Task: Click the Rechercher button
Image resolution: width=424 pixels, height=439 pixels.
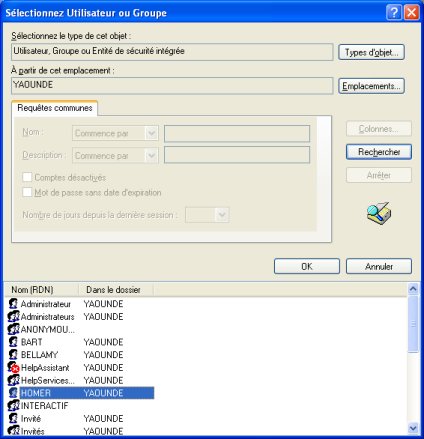Action: [379, 152]
